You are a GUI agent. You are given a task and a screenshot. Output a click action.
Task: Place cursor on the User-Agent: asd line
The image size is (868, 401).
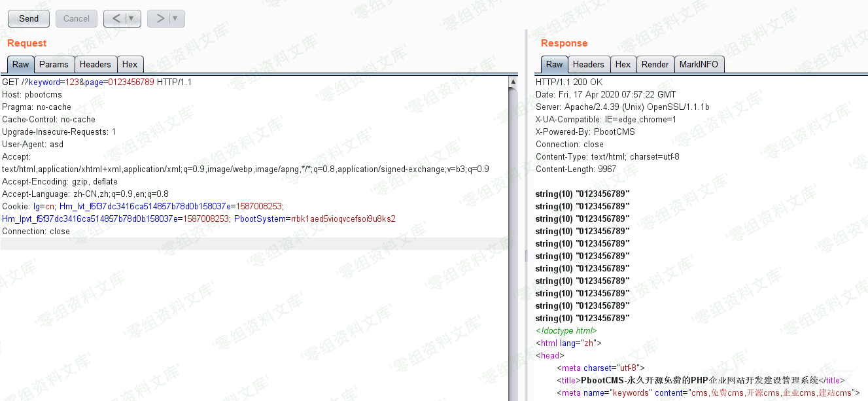coord(33,145)
